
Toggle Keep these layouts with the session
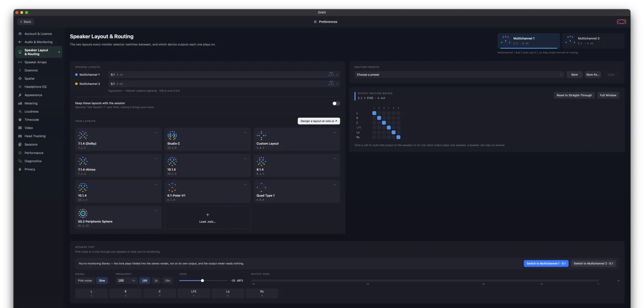point(336,103)
